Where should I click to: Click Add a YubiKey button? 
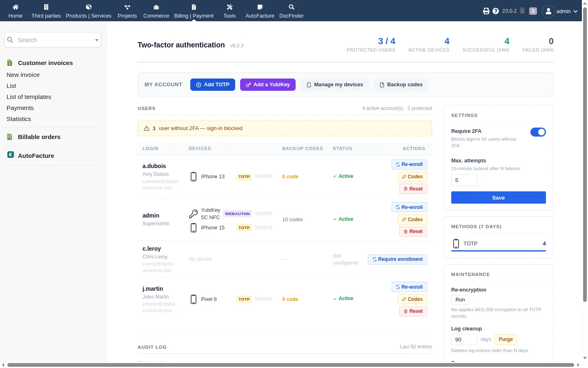268,85
